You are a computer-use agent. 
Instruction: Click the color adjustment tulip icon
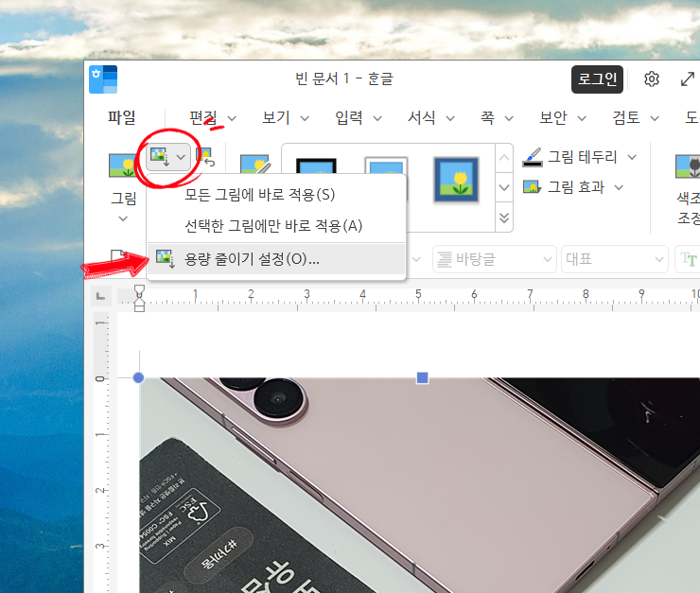pyautogui.click(x=688, y=166)
